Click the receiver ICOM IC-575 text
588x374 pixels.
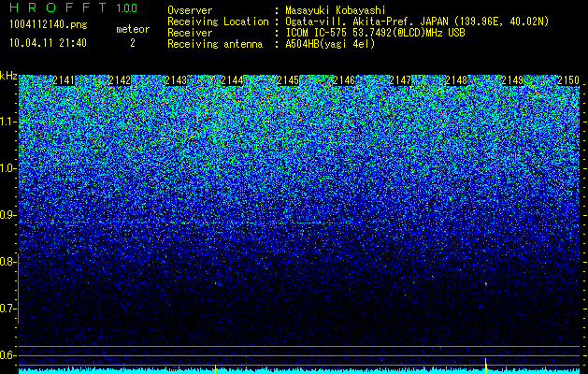click(376, 33)
